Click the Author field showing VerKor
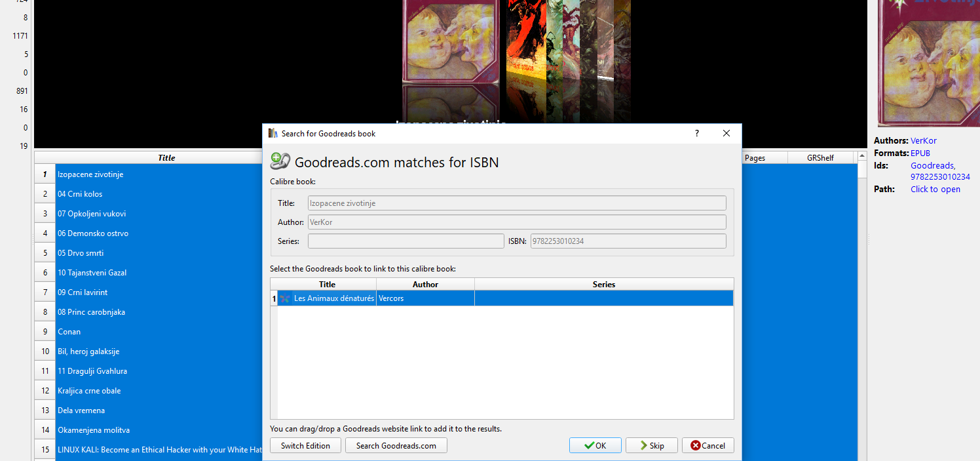The width and height of the screenshot is (980, 461). (517, 222)
